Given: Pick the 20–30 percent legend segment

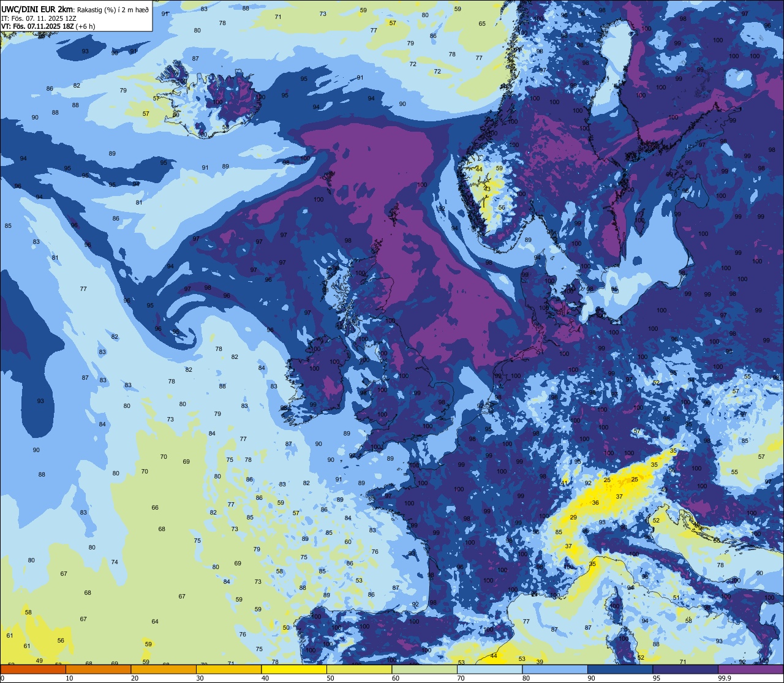Looking at the screenshot, I should point(164,670).
